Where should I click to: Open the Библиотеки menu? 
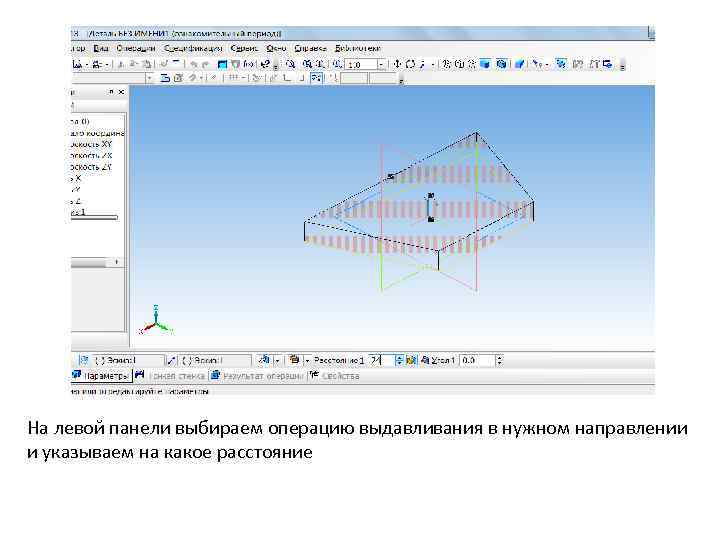pos(357,48)
